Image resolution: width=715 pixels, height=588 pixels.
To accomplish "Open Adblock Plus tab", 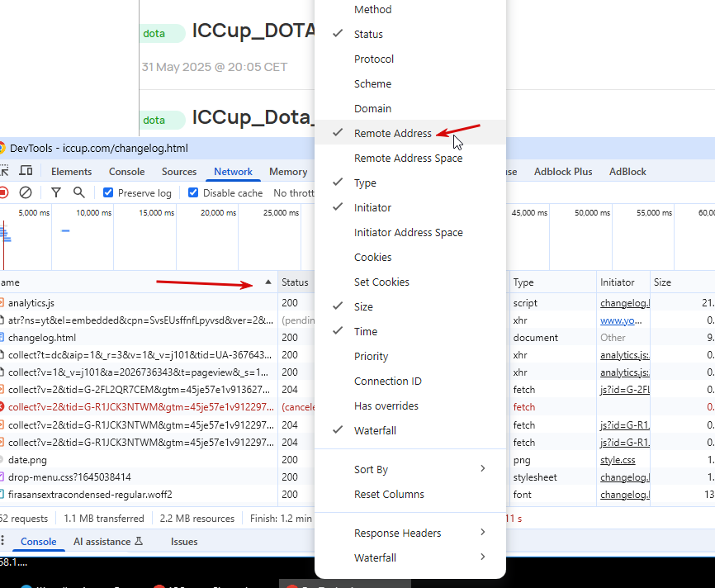I will tap(563, 172).
